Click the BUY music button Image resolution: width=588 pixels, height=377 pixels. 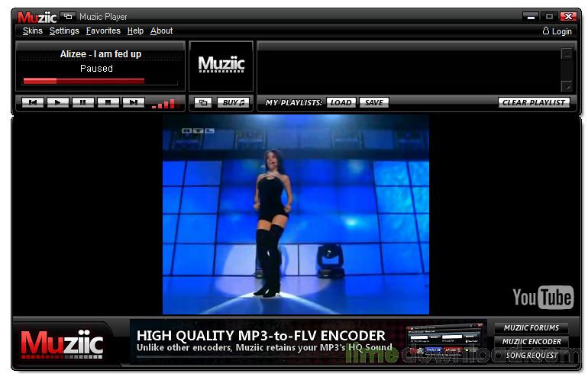click(x=232, y=102)
